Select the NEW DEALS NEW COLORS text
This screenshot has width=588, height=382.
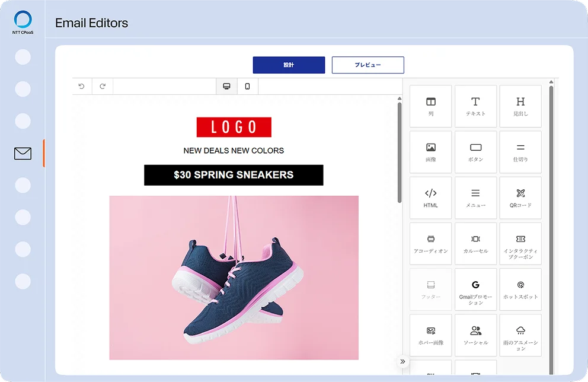(234, 151)
